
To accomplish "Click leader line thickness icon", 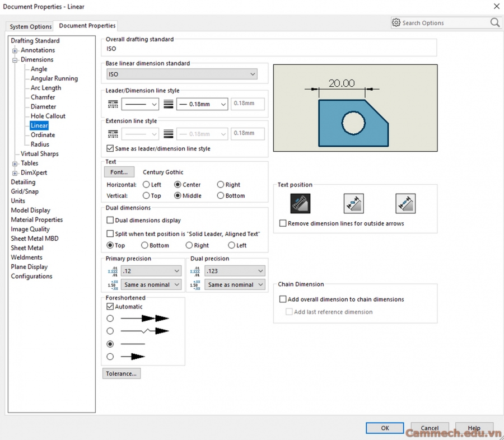I will click(x=169, y=104).
